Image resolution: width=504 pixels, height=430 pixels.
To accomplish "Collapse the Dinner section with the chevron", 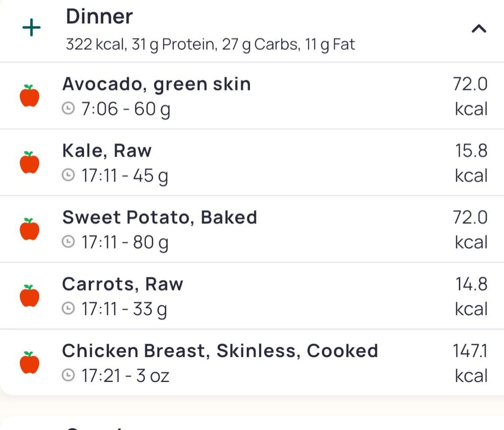I will (x=479, y=29).
